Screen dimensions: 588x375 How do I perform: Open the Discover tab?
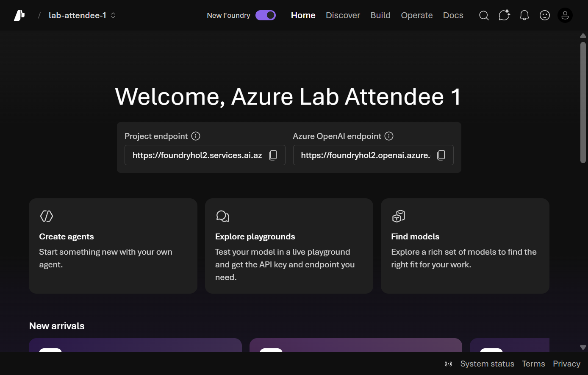pos(343,15)
